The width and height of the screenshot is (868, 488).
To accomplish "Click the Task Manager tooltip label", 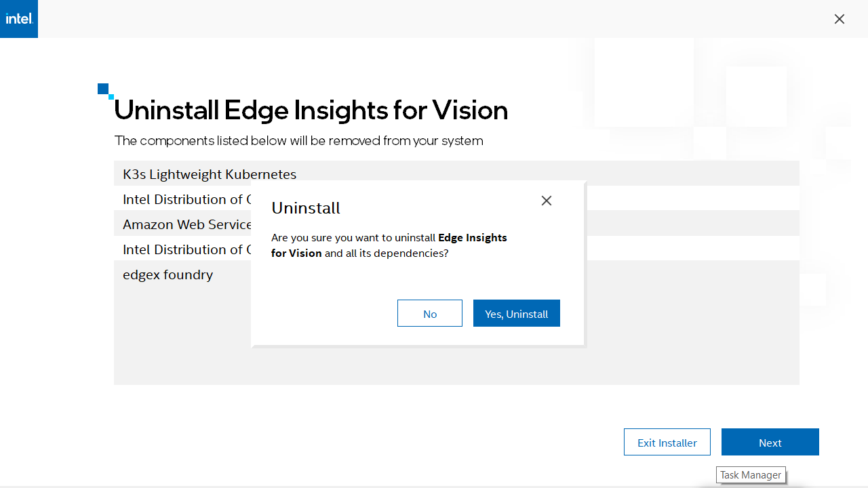I will pyautogui.click(x=751, y=475).
